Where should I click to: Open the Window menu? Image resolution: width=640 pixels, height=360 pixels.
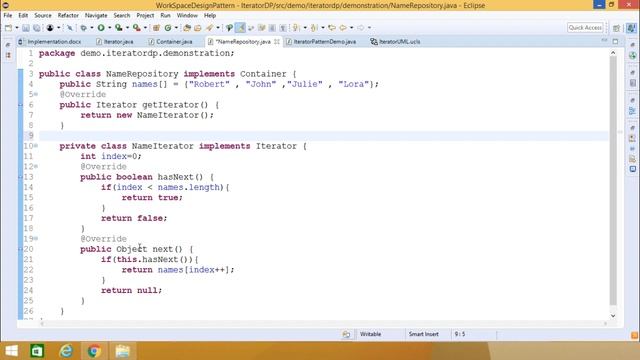pyautogui.click(x=187, y=16)
